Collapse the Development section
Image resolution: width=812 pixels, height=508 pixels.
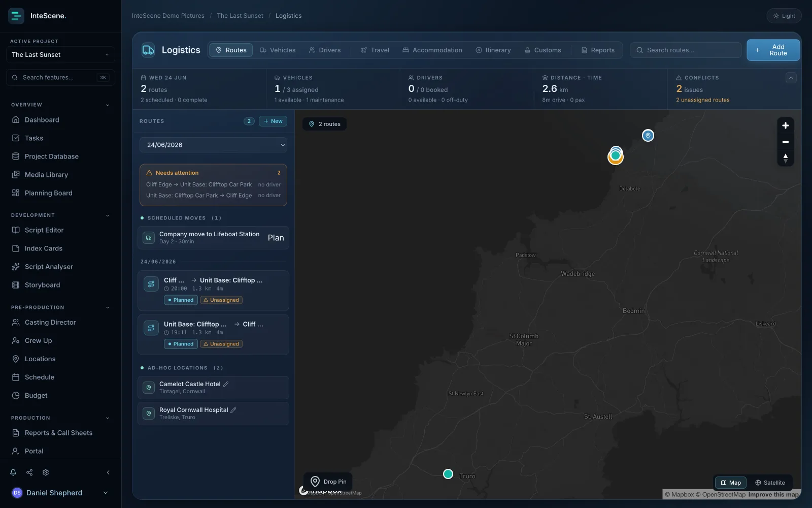tap(108, 215)
